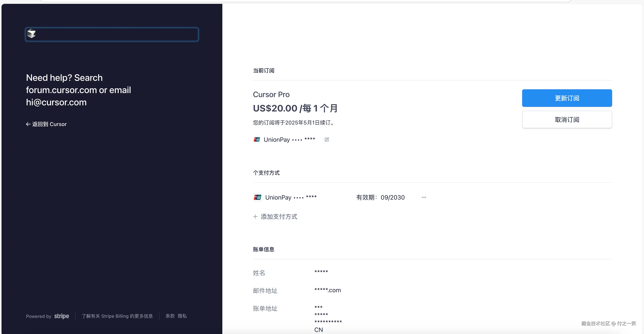
Task: Open 了解有关 Stripe Billing 的更多信息 link
Action: (x=117, y=316)
